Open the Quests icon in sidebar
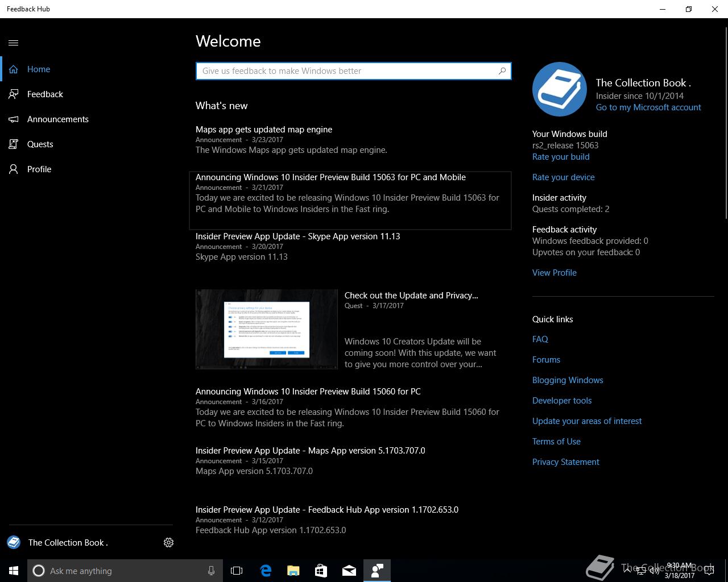This screenshot has width=728, height=582. click(x=14, y=144)
